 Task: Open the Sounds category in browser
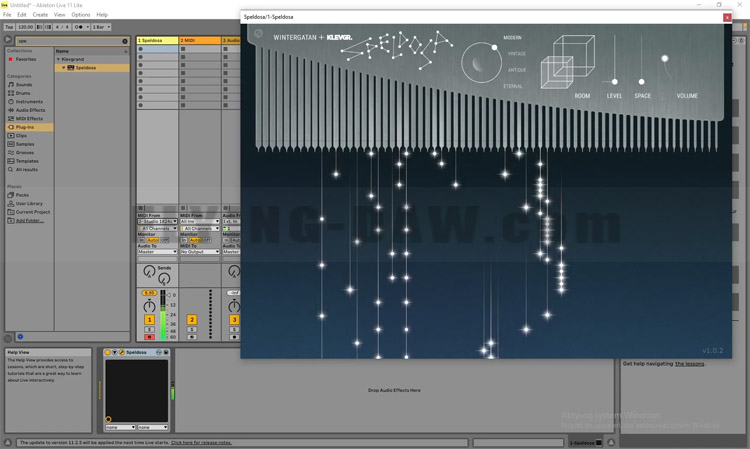tap(23, 85)
